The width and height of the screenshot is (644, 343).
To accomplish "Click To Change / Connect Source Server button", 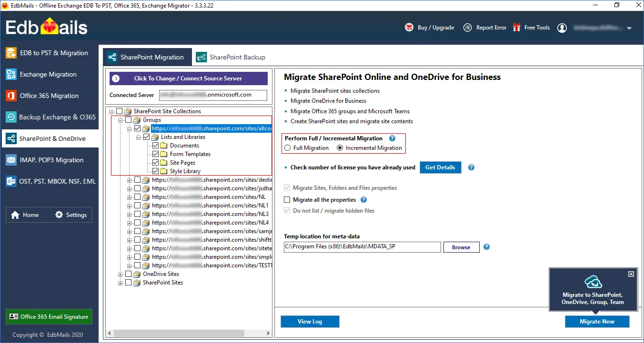I will pyautogui.click(x=189, y=78).
